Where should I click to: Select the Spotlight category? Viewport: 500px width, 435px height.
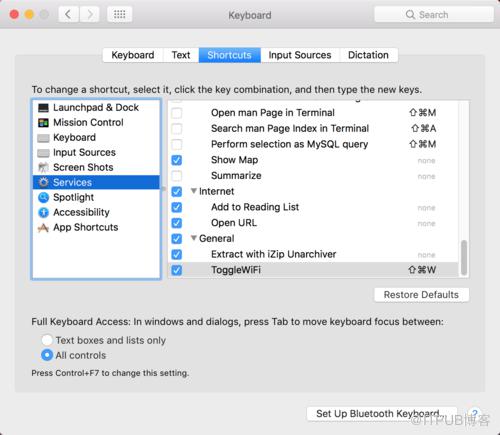click(x=96, y=197)
